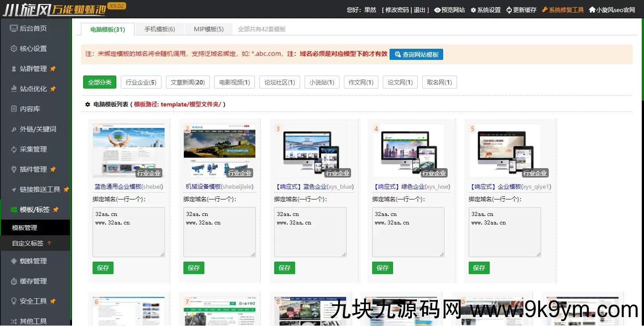Click the gear icon beside 核心设置
The image size is (644, 326).
tap(13, 49)
